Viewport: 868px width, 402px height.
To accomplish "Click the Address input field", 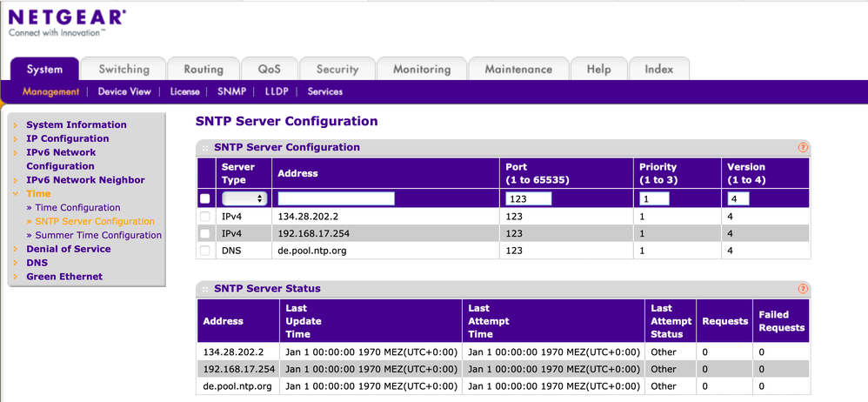I will click(x=336, y=199).
